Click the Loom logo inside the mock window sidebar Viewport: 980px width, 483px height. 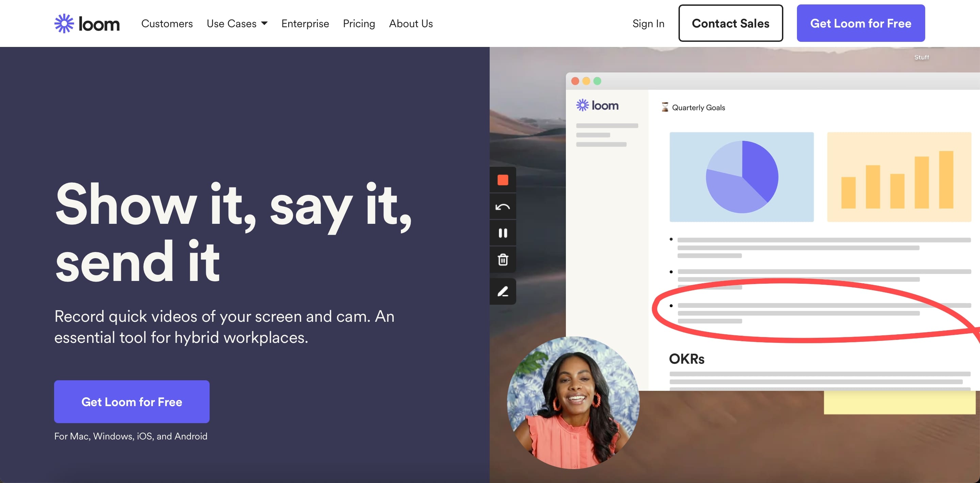597,105
